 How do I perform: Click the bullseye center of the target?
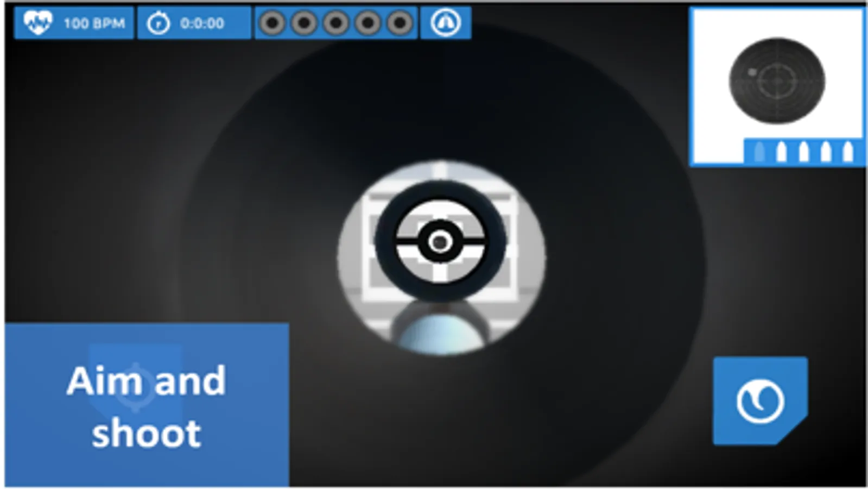click(440, 242)
